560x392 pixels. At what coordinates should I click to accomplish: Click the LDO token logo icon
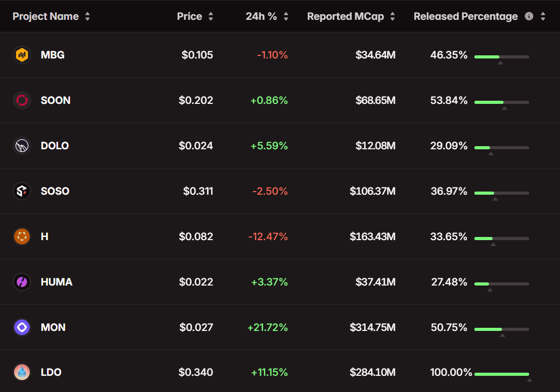22,372
